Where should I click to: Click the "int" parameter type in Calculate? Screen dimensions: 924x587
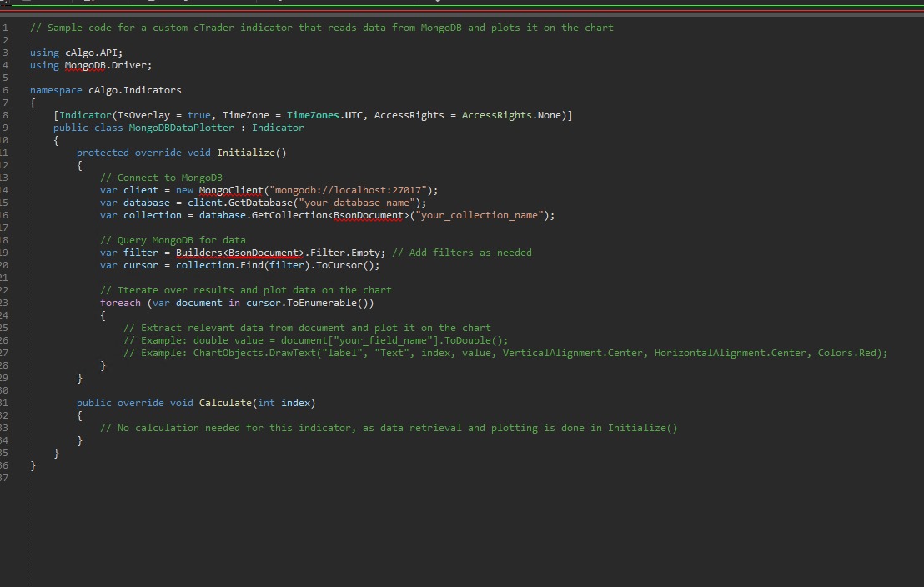pos(266,403)
